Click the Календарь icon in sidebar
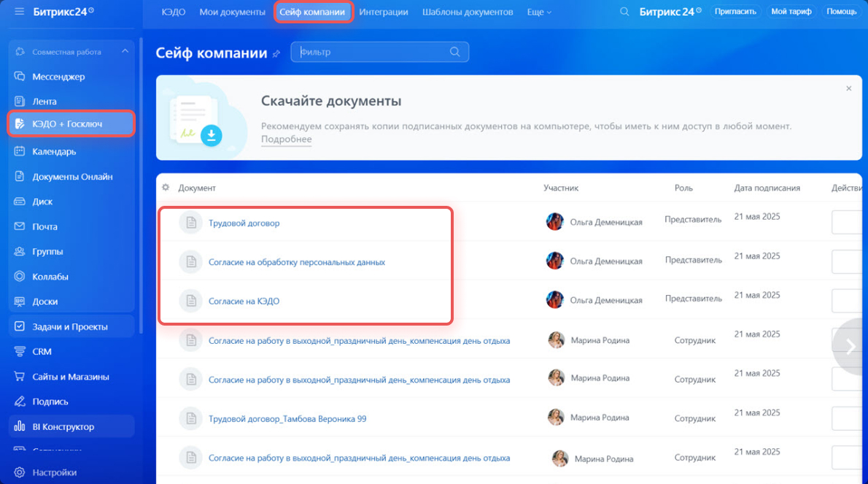The image size is (868, 484). point(20,151)
